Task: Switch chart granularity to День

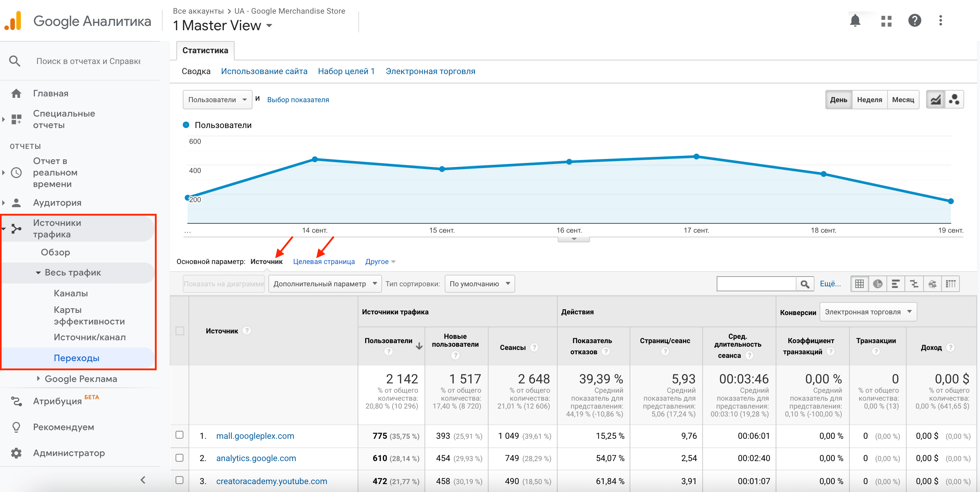Action: click(x=838, y=100)
